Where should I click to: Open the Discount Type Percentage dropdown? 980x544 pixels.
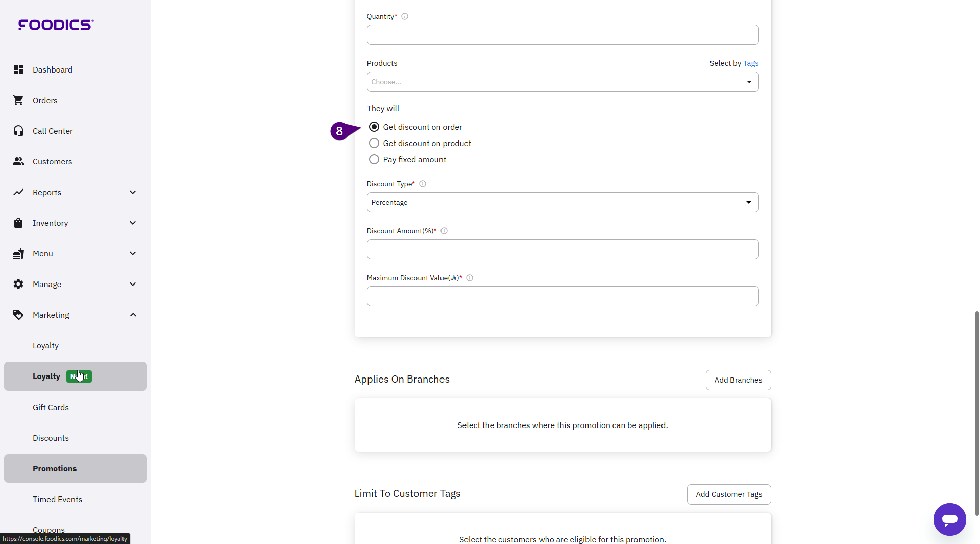(x=562, y=202)
